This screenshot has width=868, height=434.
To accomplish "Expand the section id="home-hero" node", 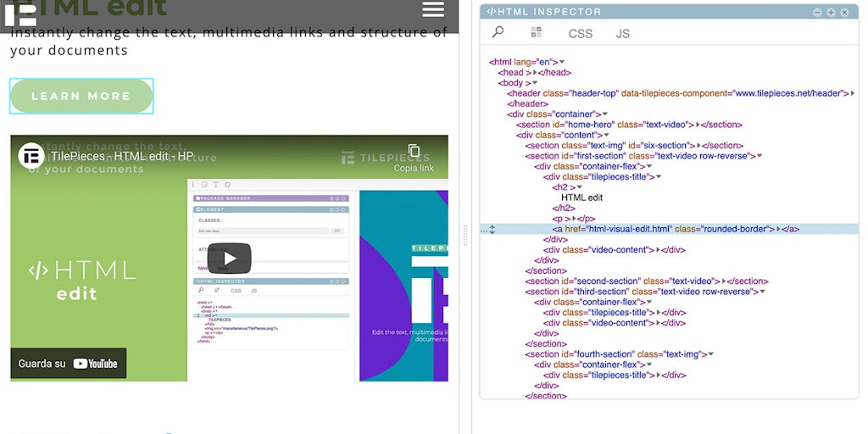I will [698, 125].
